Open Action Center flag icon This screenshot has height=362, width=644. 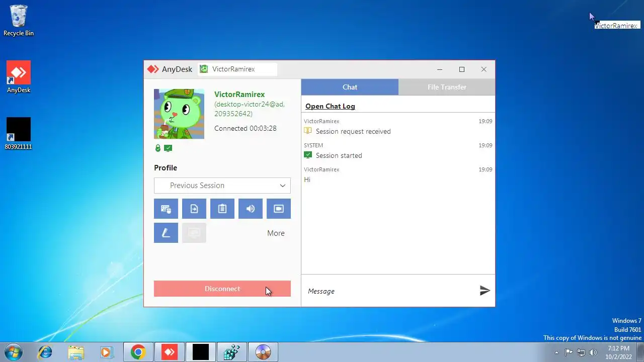tap(569, 352)
